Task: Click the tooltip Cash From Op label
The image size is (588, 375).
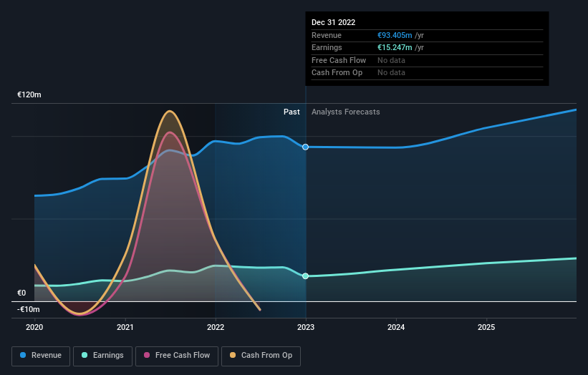Action: click(x=337, y=73)
